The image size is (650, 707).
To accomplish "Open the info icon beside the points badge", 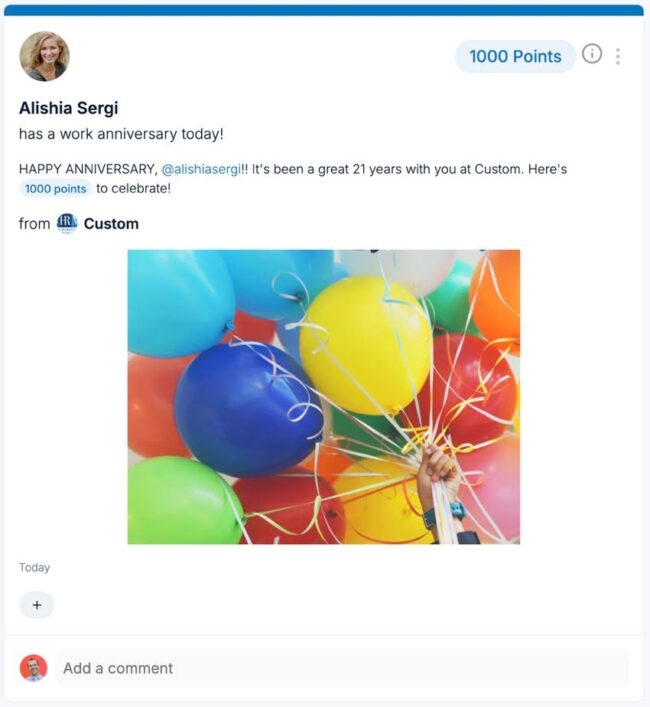I will point(592,54).
